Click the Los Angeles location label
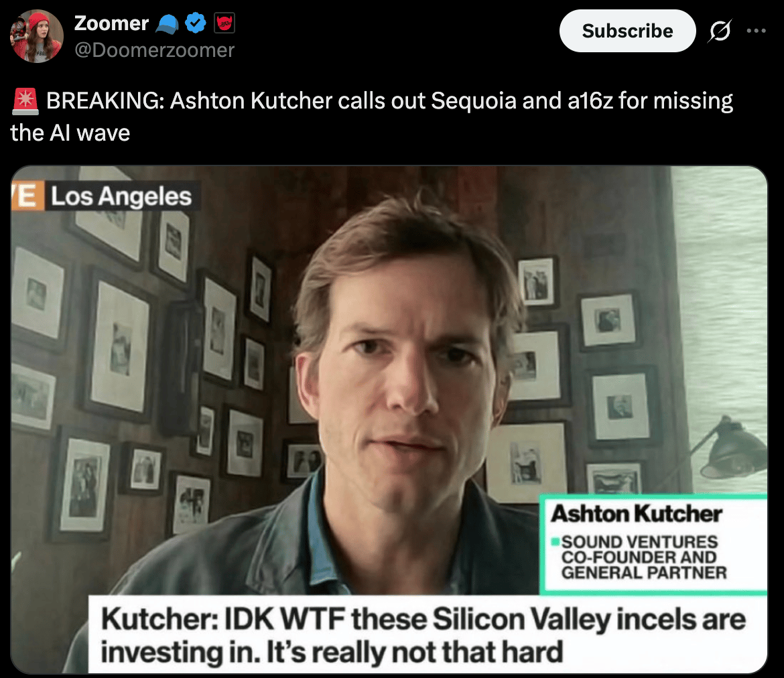 121,196
